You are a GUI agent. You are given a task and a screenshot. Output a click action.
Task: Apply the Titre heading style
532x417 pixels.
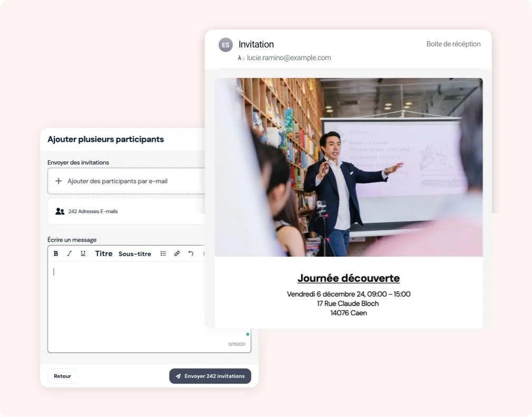pos(103,254)
